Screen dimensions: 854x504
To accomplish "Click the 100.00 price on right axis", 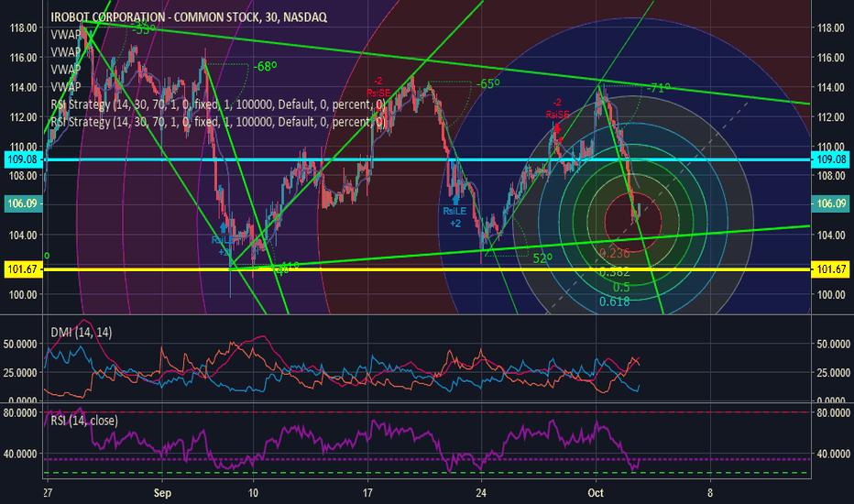I will pos(831,295).
